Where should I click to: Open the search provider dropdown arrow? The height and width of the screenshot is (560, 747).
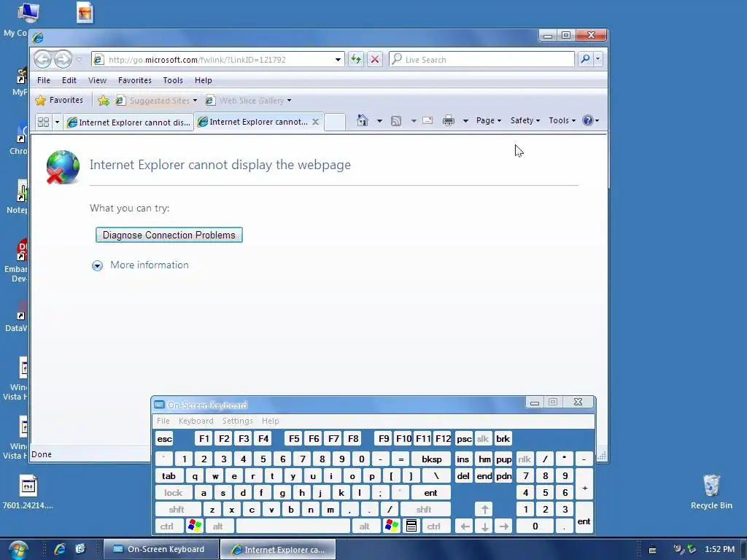coord(597,59)
